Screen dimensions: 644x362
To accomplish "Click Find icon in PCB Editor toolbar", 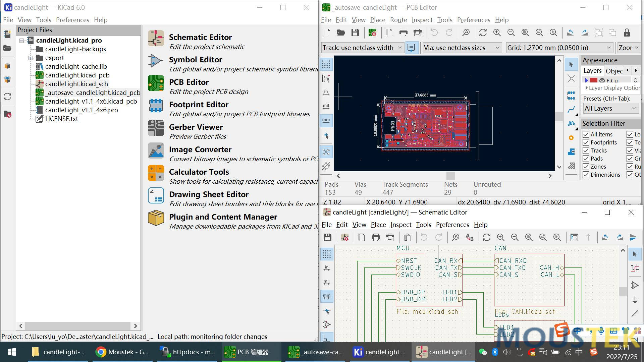I will tap(466, 33).
